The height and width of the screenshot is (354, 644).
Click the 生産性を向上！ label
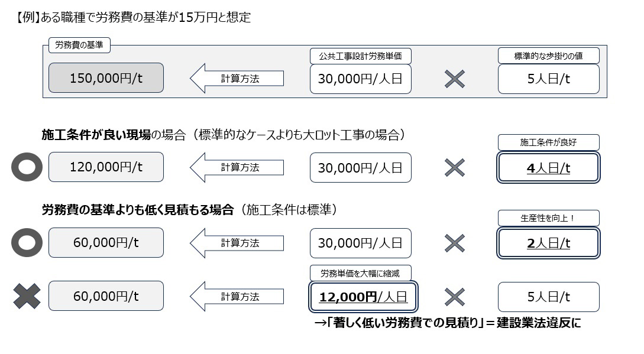[548, 218]
